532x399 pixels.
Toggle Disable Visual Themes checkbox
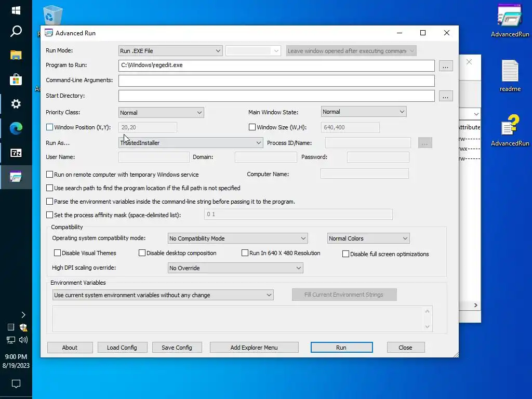pyautogui.click(x=57, y=253)
